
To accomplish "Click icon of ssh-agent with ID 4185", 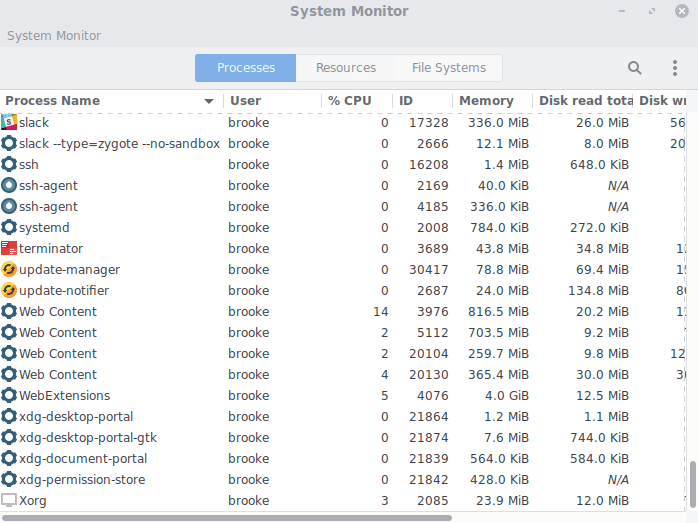I will pos(9,206).
